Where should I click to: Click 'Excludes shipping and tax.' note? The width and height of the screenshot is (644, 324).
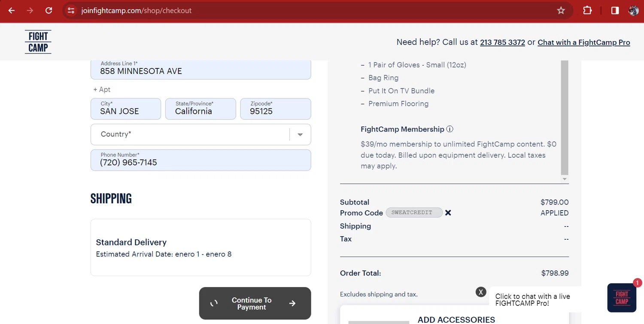click(x=379, y=294)
